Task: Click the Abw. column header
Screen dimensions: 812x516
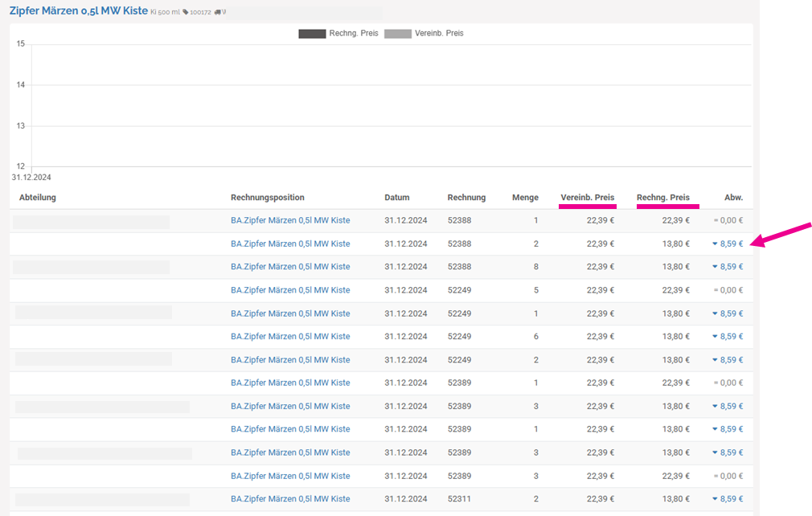Action: (x=733, y=197)
